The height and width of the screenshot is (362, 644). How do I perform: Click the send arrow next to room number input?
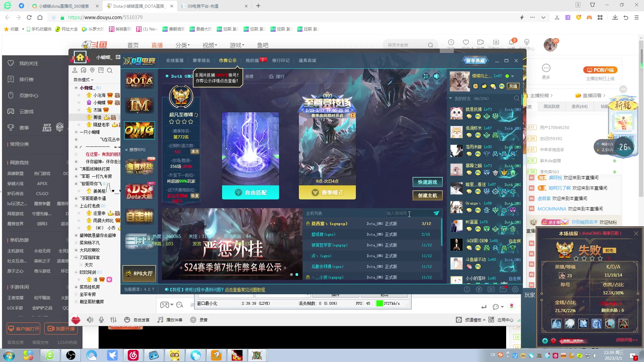[x=436, y=213]
